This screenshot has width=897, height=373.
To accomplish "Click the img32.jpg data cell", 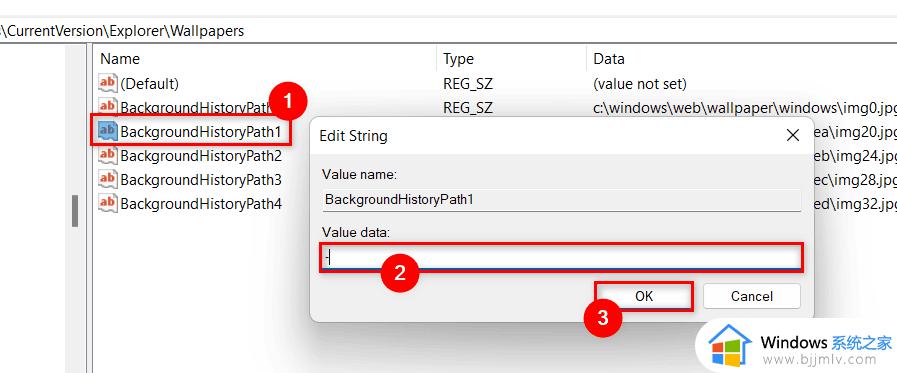I will [x=855, y=204].
